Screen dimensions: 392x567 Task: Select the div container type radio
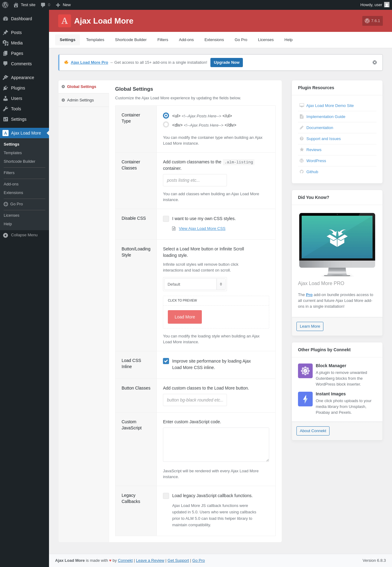(166, 124)
